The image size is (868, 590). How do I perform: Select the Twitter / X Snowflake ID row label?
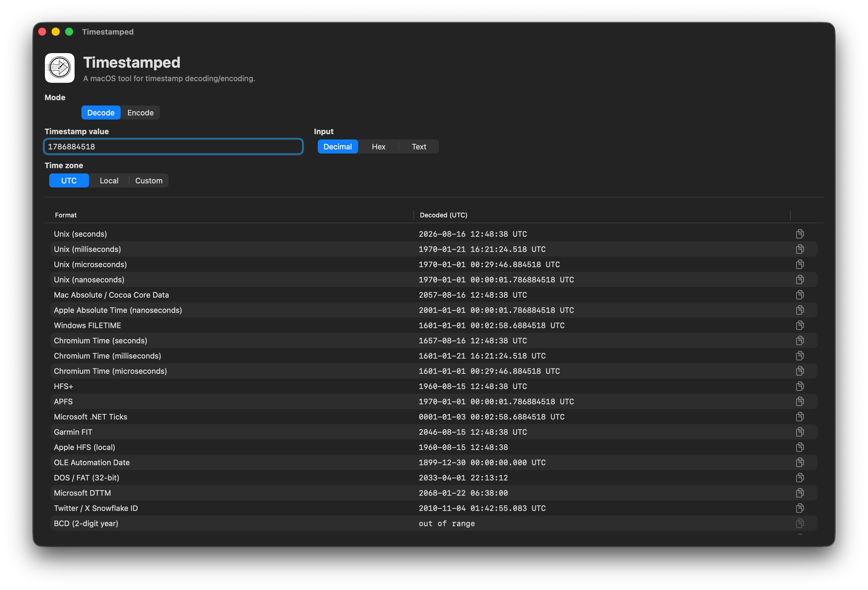click(95, 508)
